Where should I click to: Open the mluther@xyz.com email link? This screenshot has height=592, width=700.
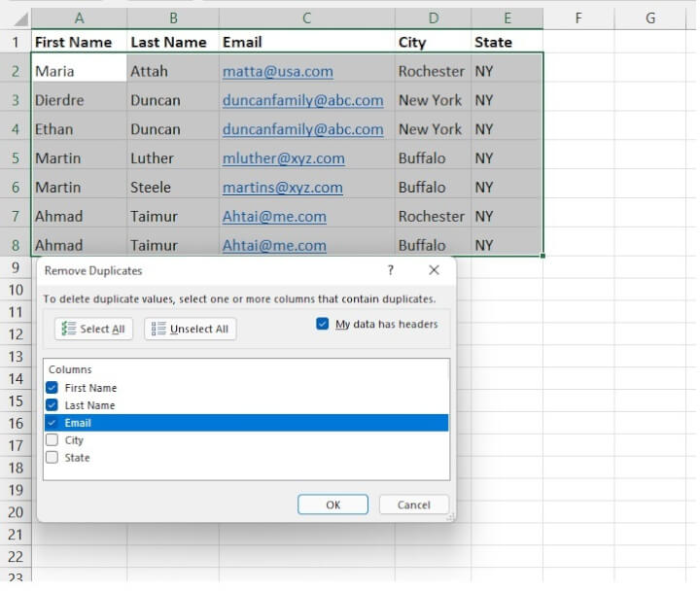[x=283, y=158]
